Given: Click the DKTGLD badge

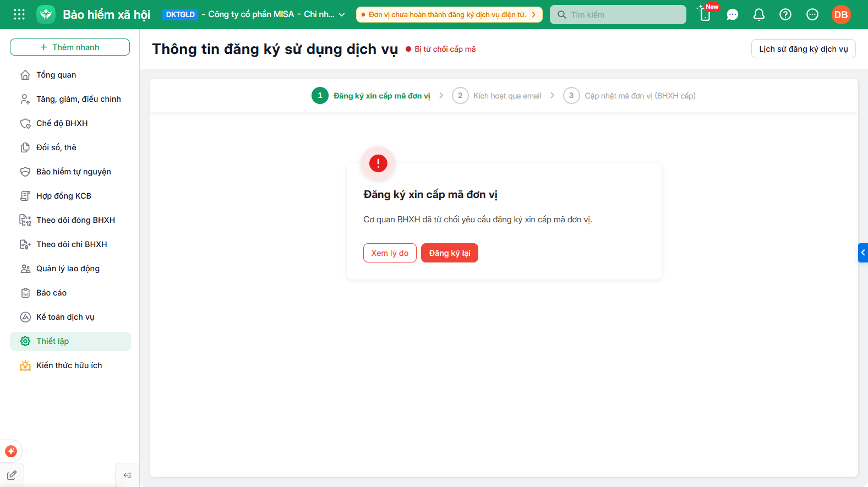Looking at the screenshot, I should click(x=181, y=15).
